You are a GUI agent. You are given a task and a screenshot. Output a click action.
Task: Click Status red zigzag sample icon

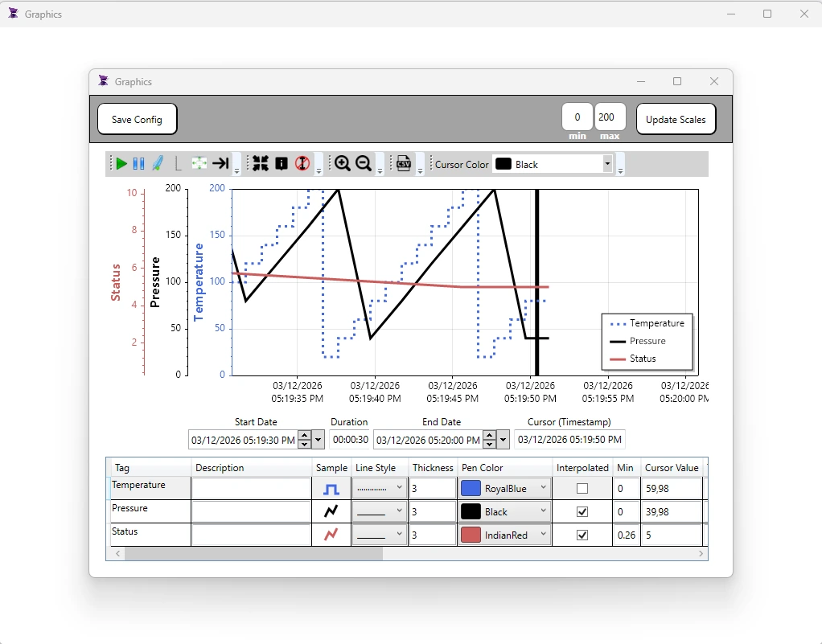pos(331,535)
